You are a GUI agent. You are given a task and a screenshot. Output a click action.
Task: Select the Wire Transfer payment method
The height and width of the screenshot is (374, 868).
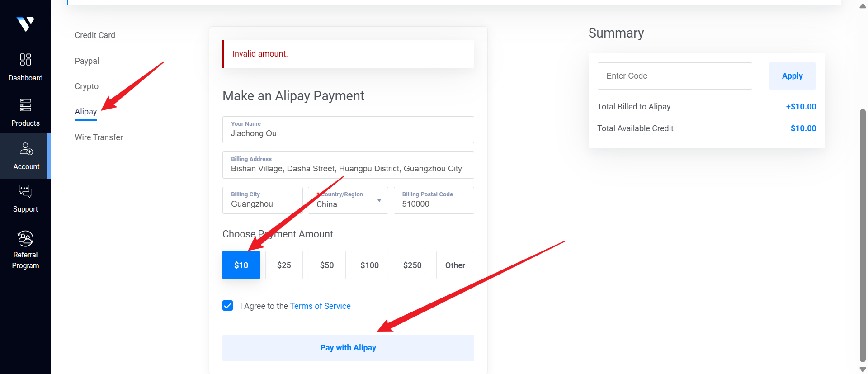pos(99,137)
